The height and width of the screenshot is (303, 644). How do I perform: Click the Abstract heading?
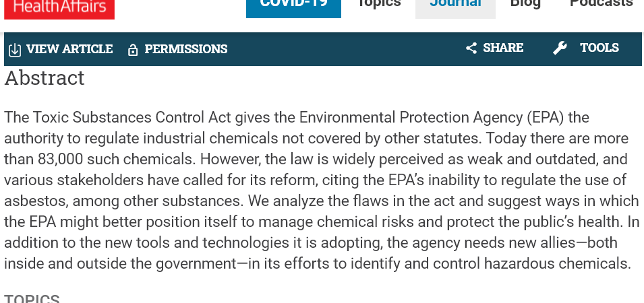click(45, 78)
